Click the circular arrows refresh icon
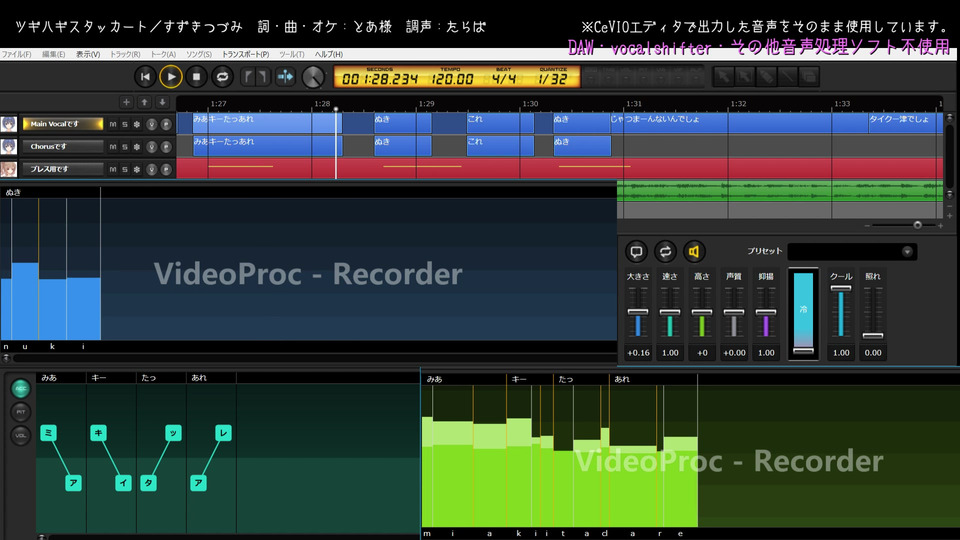The image size is (960, 540). (665, 252)
